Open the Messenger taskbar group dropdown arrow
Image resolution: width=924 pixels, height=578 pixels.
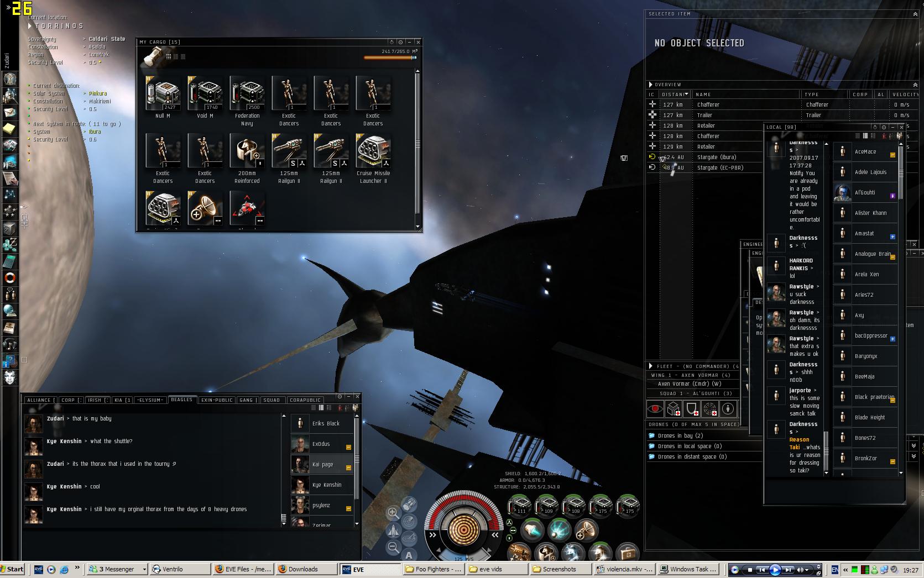pyautogui.click(x=144, y=569)
